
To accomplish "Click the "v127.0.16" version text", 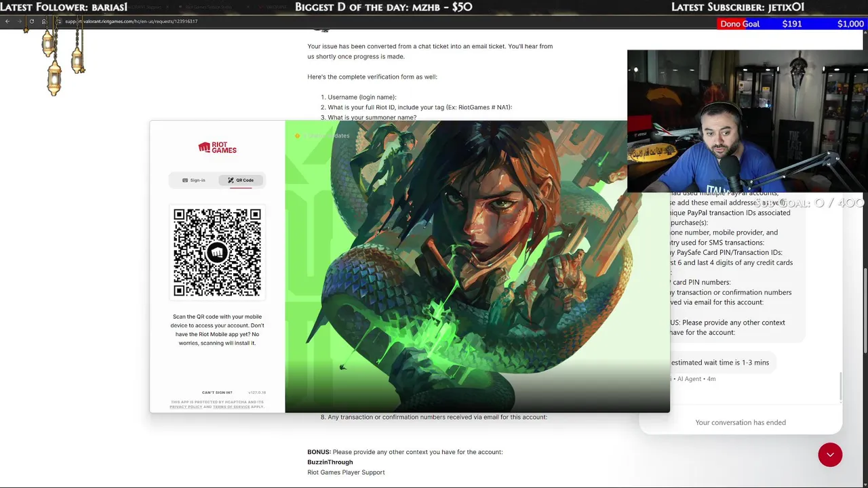I will 257,392.
